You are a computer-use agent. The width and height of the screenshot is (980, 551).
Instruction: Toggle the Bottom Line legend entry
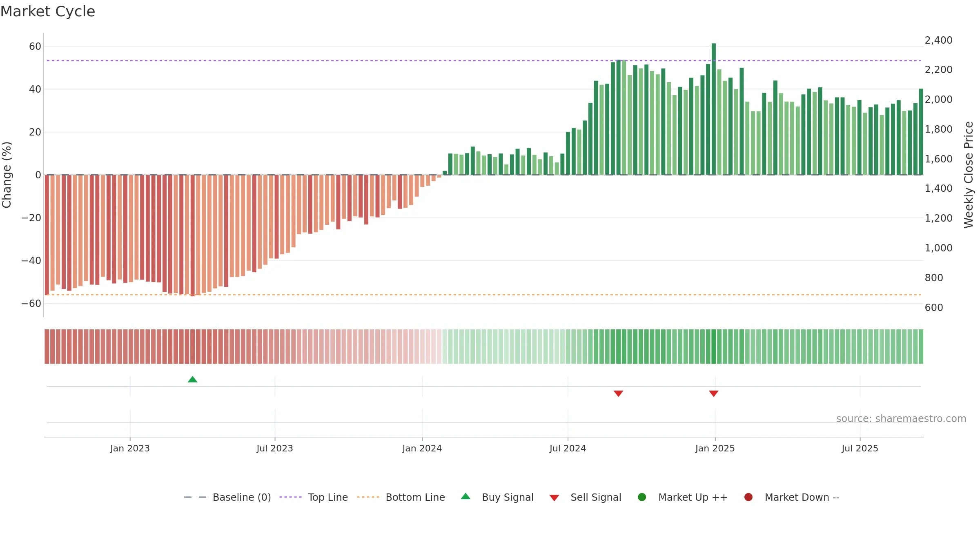tap(401, 497)
